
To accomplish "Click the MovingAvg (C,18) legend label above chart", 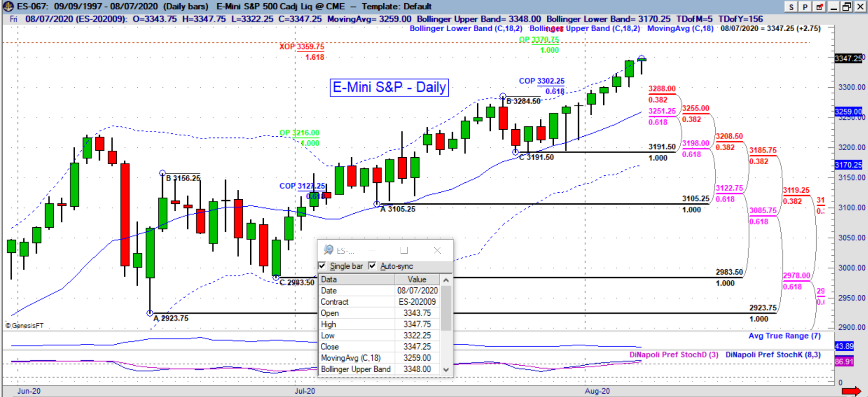I will point(680,28).
